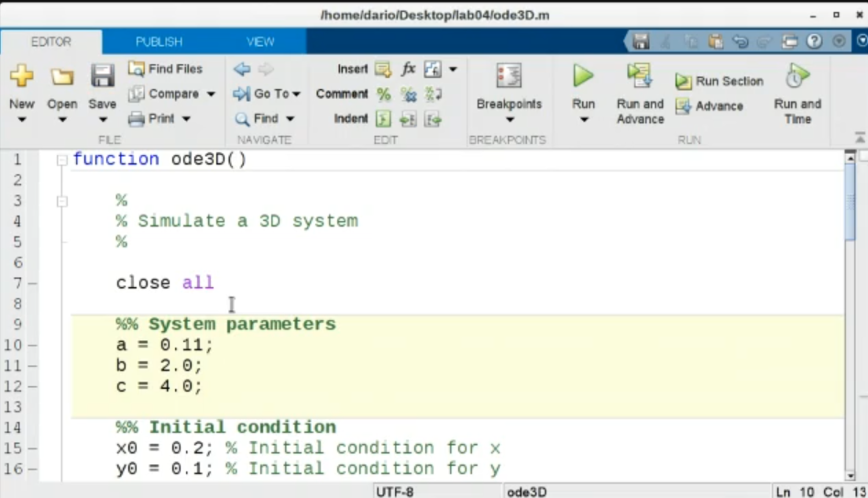
Task: Expand the Compare dropdown arrow
Action: coord(211,94)
